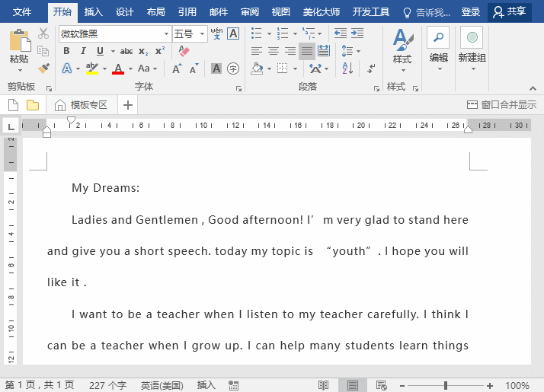Click the Clear Formatting eraser icon

[183, 51]
